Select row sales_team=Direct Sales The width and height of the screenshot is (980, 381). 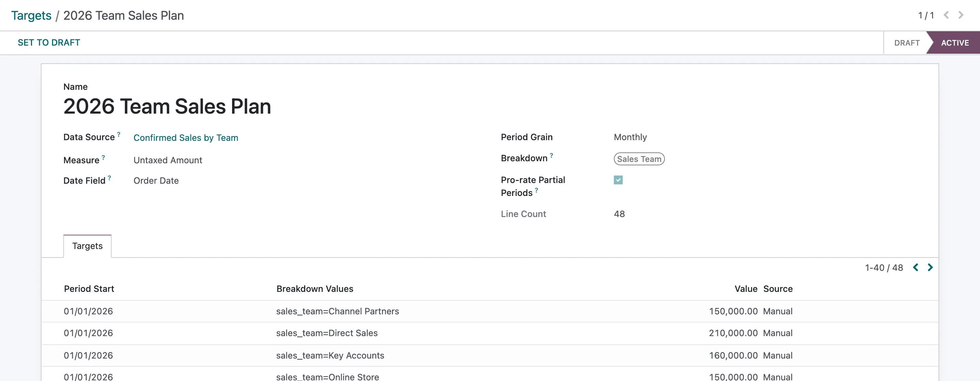coord(490,333)
